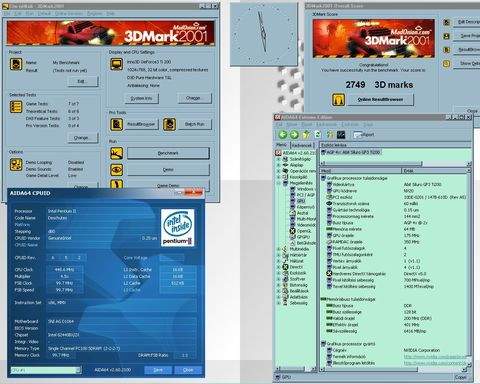Click the Mező column header
The height and width of the screenshot is (384, 480).
click(360, 170)
